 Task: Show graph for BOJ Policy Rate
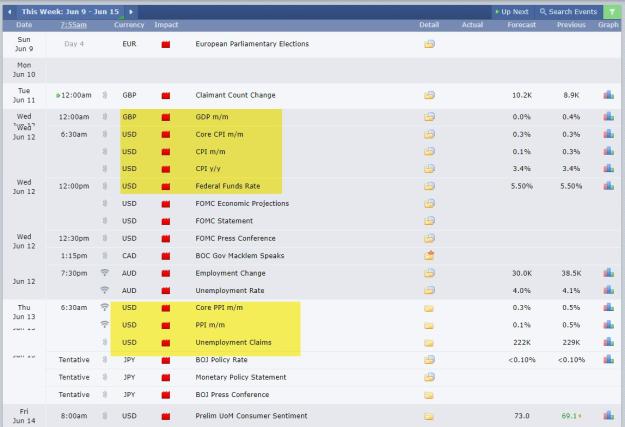click(608, 359)
